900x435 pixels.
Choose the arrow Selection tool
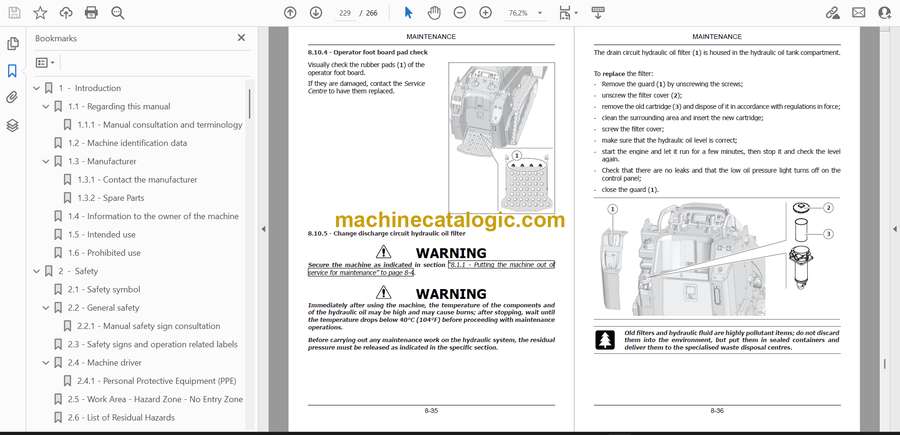pyautogui.click(x=408, y=13)
